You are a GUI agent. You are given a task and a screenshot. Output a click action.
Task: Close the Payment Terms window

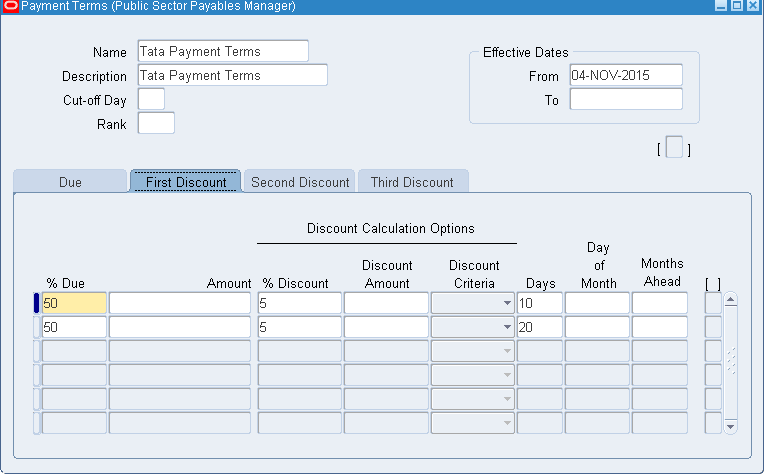pyautogui.click(x=753, y=6)
